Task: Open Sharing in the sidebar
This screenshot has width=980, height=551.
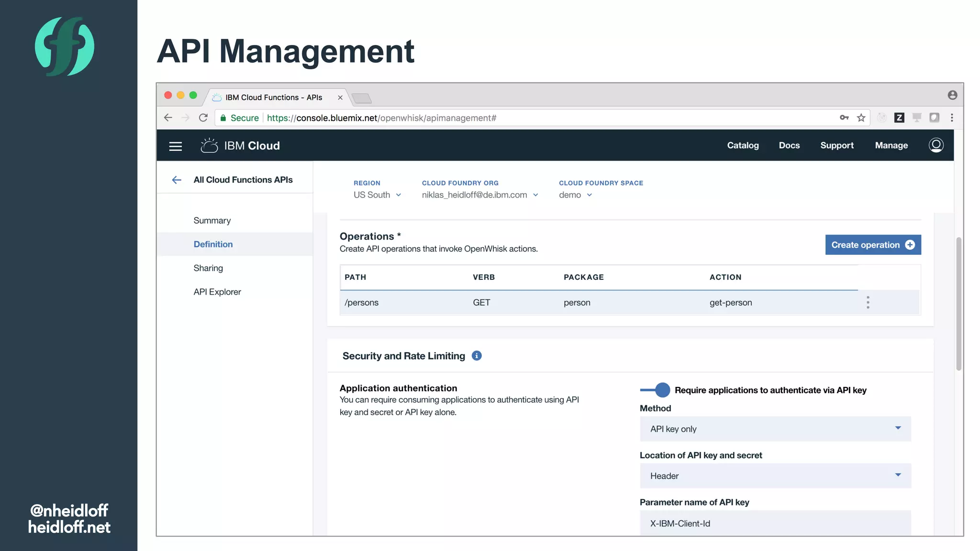Action: pos(208,268)
